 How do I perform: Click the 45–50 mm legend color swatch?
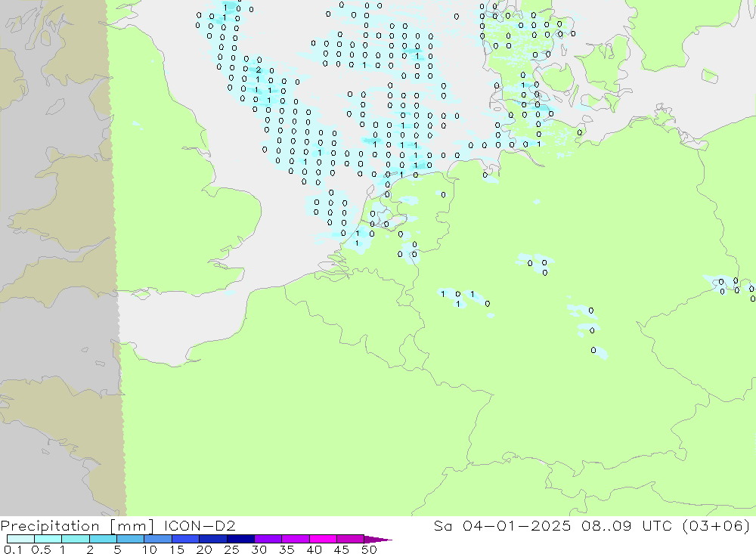351,539
